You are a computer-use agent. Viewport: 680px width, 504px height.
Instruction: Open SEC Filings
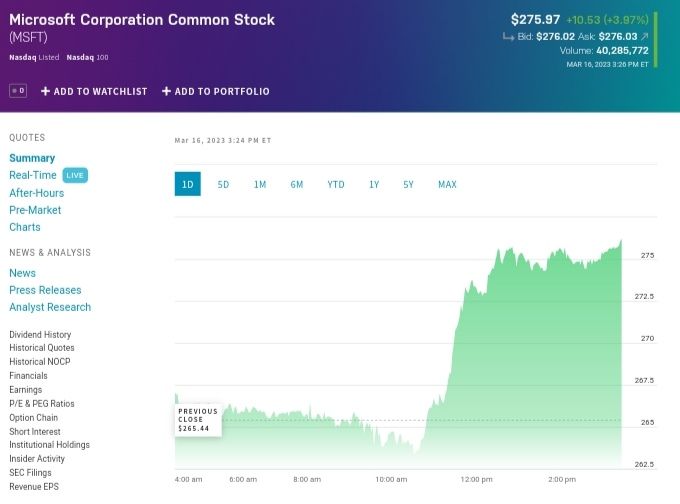tap(30, 473)
